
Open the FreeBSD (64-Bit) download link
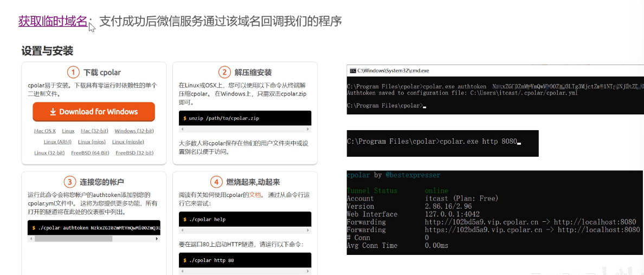pos(91,153)
